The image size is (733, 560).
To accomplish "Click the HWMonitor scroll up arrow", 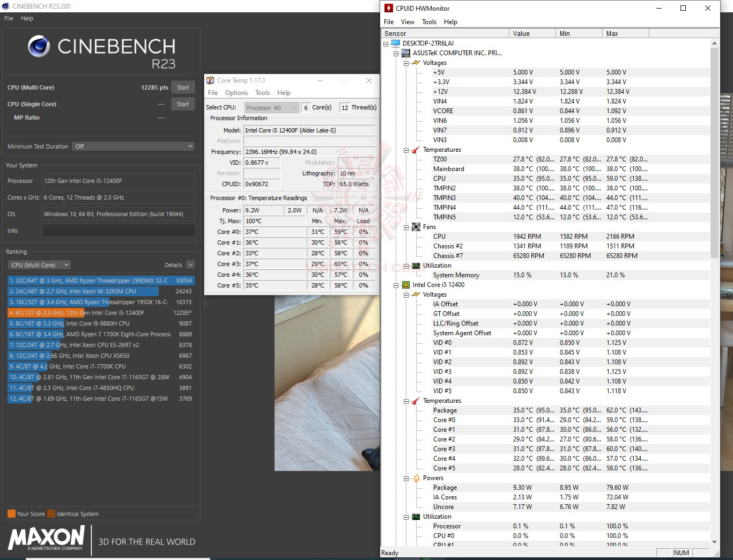I will [714, 43].
